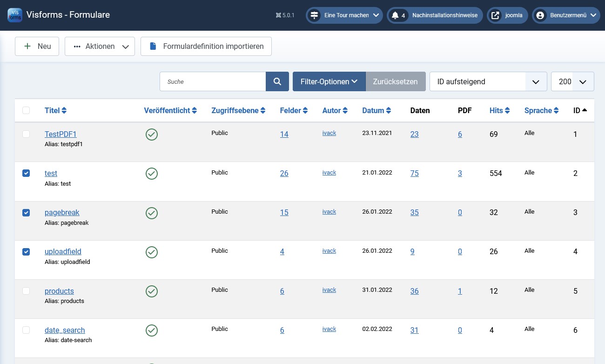This screenshot has width=605, height=364.
Task: Open the uploadfield form link
Action: pos(63,252)
